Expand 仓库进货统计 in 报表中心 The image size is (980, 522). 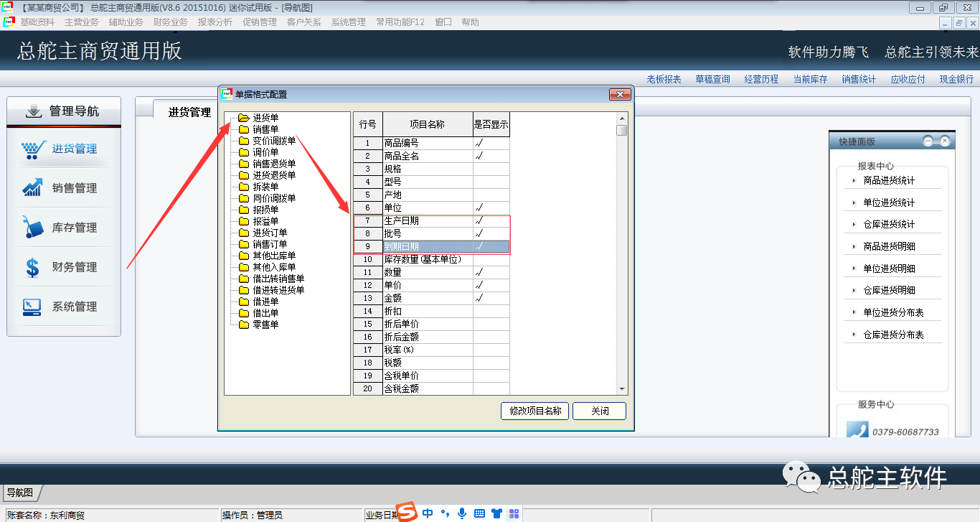pos(854,225)
